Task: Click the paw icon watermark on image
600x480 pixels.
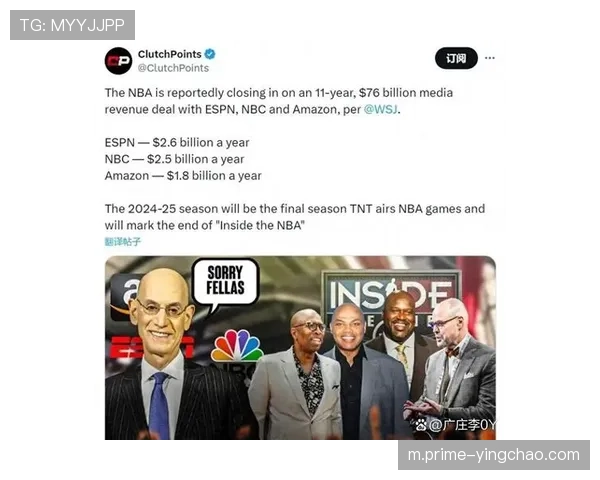Action: pos(421,424)
